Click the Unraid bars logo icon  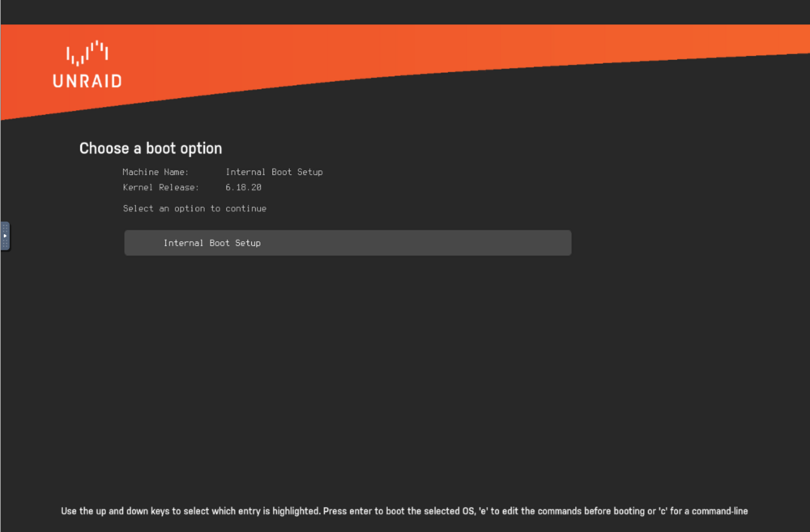[x=87, y=53]
